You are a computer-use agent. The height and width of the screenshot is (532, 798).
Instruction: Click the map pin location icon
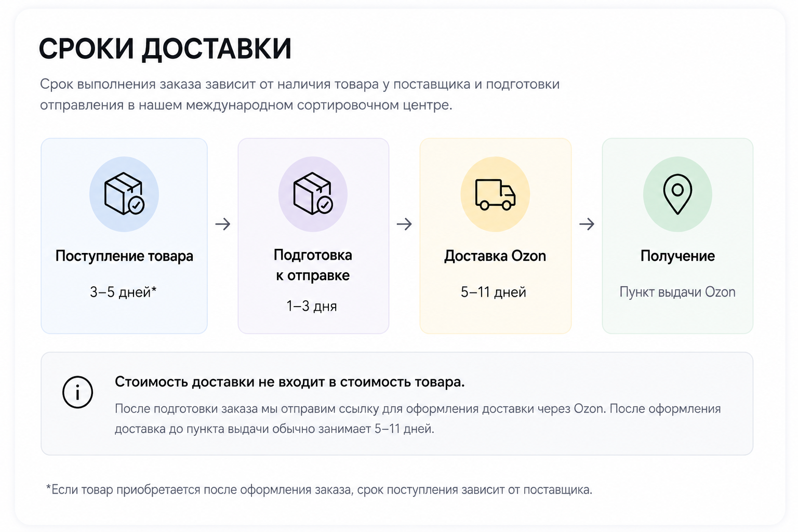[x=677, y=194]
